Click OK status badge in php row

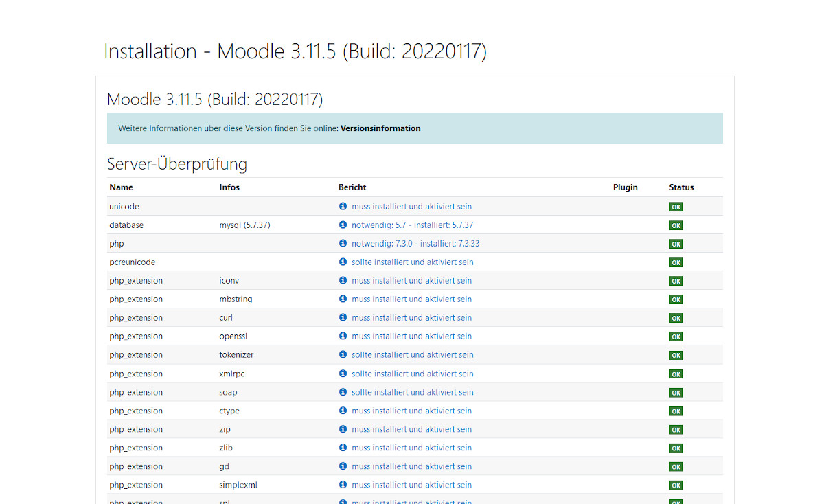(x=676, y=244)
